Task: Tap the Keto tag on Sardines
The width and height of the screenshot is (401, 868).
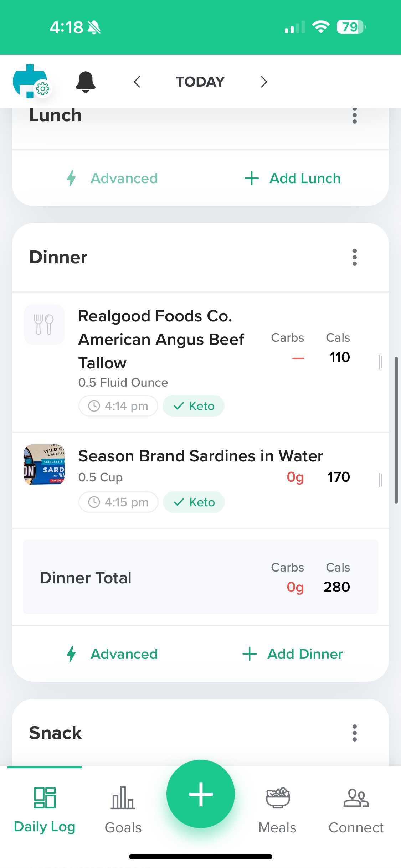Action: (x=194, y=502)
